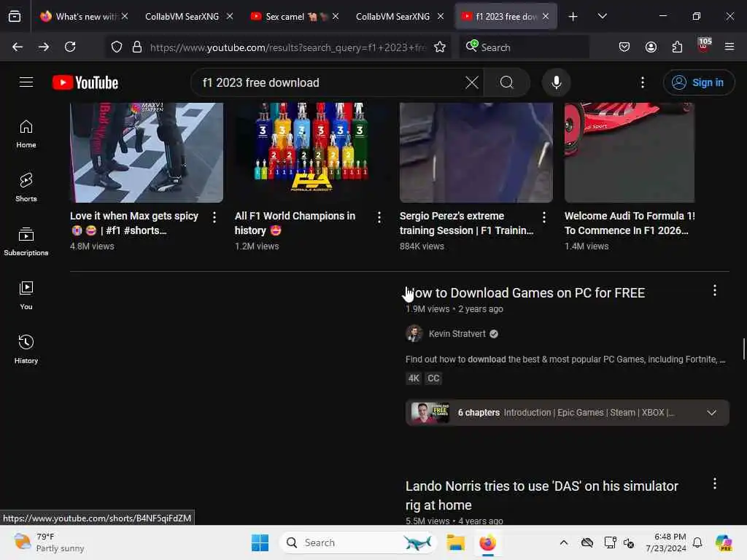Open options for 'Lando Norris tries to use DAS' video
The width and height of the screenshot is (747, 560).
[715, 484]
